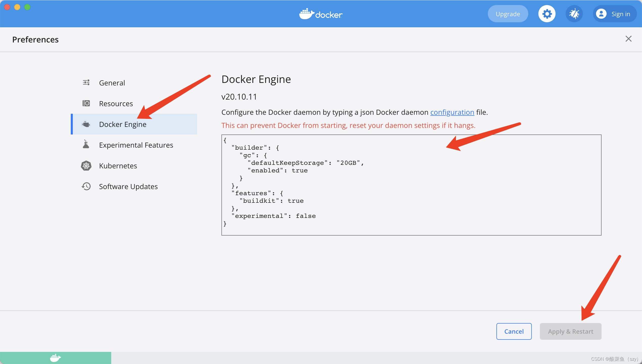This screenshot has width=642, height=364.
Task: Switch to Kubernetes settings section
Action: click(x=118, y=166)
